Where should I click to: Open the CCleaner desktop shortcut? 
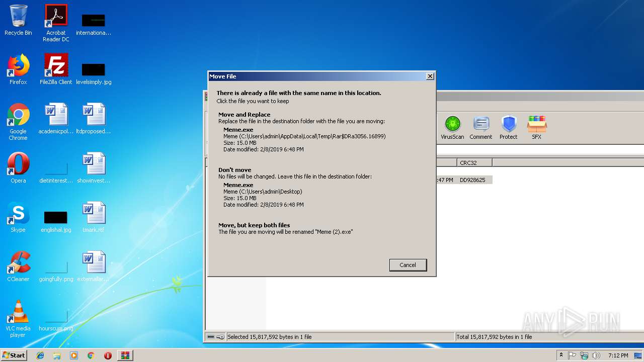[18, 266]
